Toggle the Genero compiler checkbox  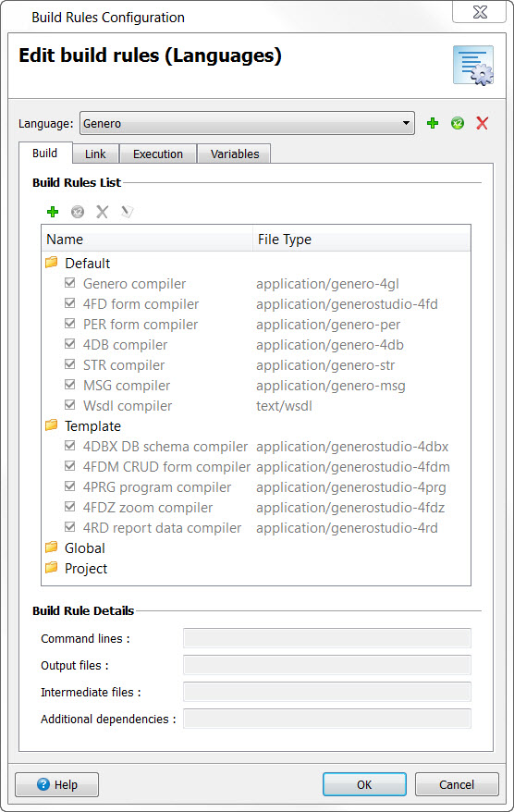tap(70, 283)
